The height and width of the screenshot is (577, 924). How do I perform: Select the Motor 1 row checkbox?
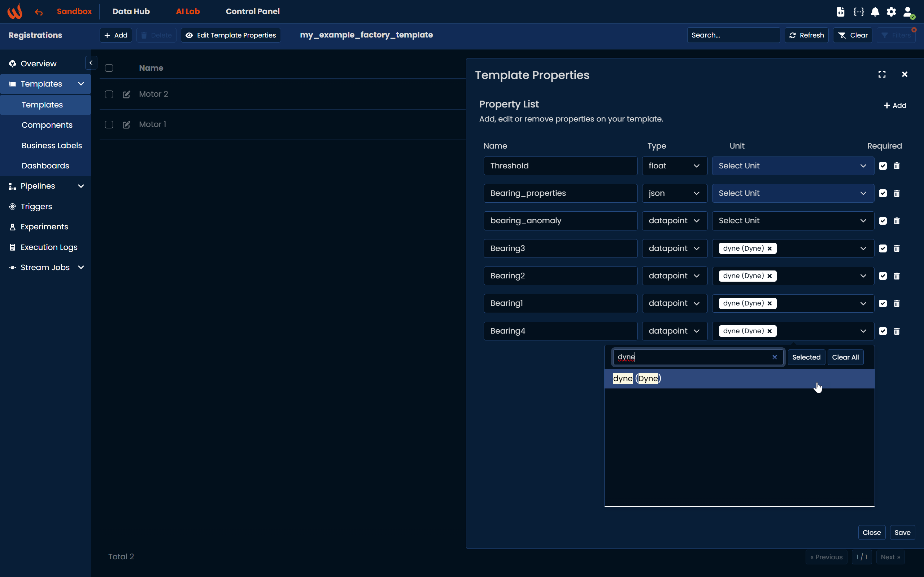click(x=109, y=125)
